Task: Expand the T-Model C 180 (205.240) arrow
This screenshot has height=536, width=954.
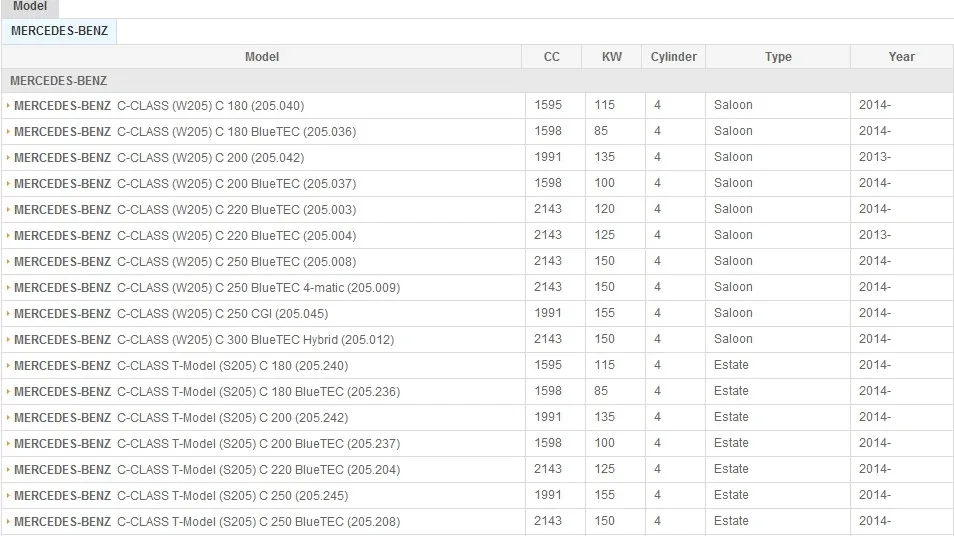Action: pos(8,366)
